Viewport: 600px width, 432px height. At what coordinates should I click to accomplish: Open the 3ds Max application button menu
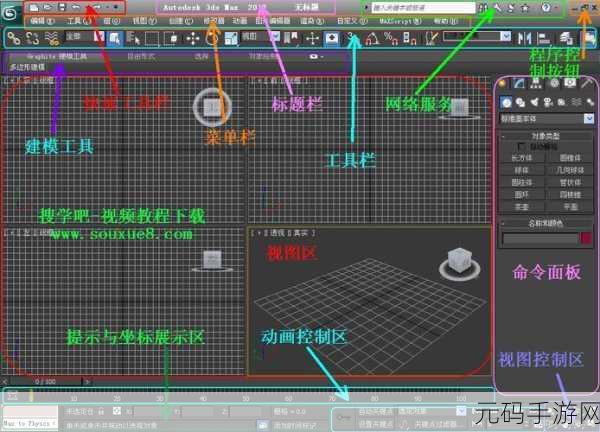pyautogui.click(x=9, y=13)
